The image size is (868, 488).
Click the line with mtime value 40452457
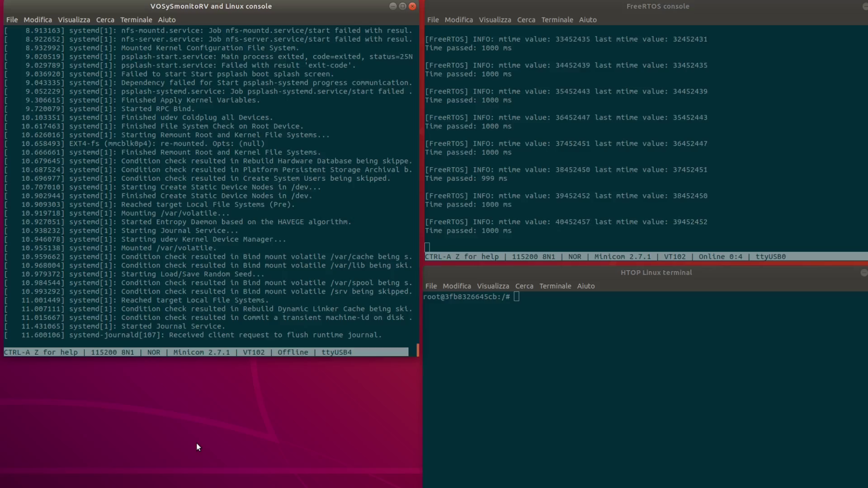click(x=566, y=222)
